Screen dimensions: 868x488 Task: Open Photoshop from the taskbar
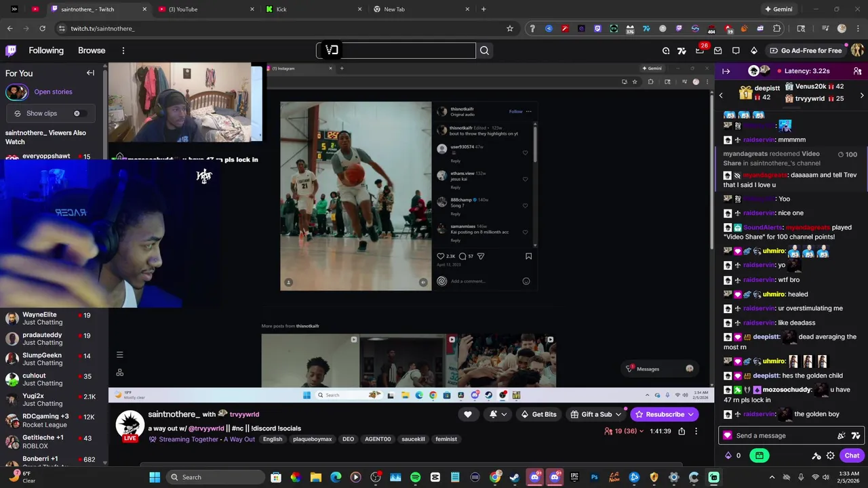(x=595, y=477)
